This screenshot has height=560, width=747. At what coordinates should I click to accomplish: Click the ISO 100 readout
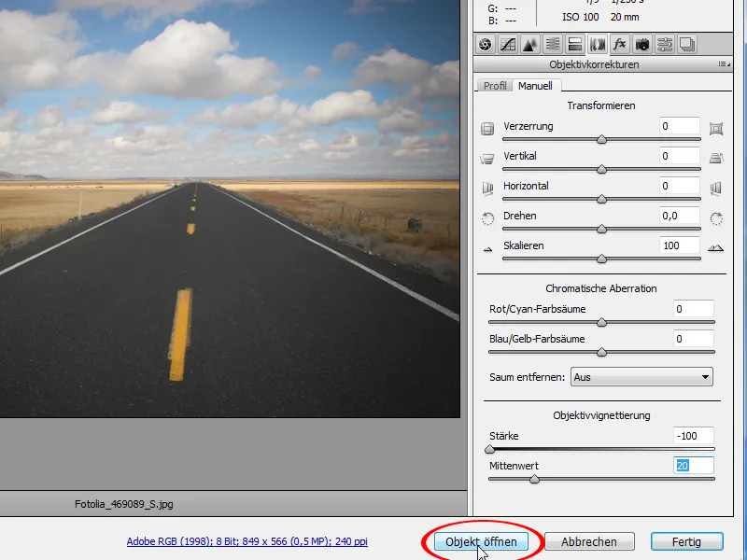coord(580,17)
